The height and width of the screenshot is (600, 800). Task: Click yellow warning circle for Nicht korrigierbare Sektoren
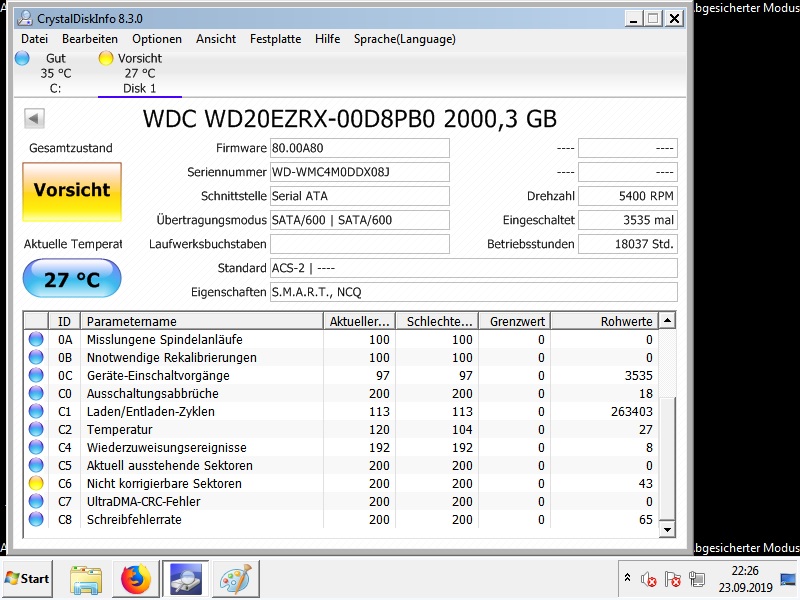click(36, 483)
